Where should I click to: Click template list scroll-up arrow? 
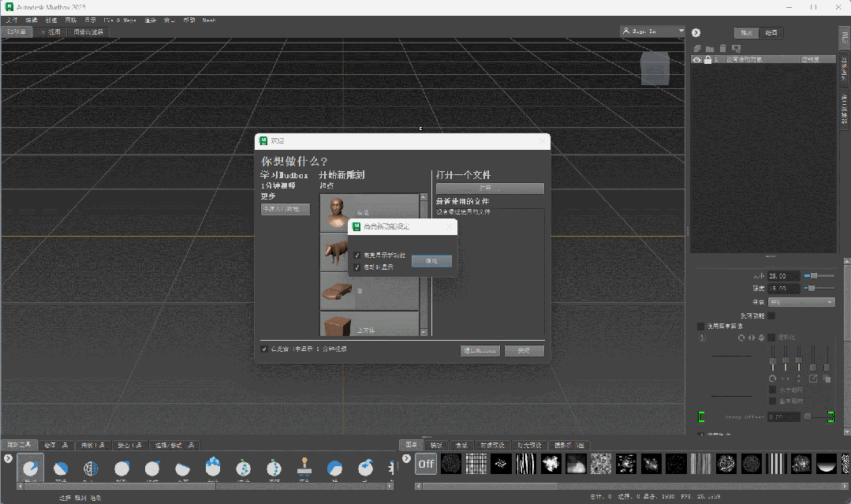(x=424, y=197)
